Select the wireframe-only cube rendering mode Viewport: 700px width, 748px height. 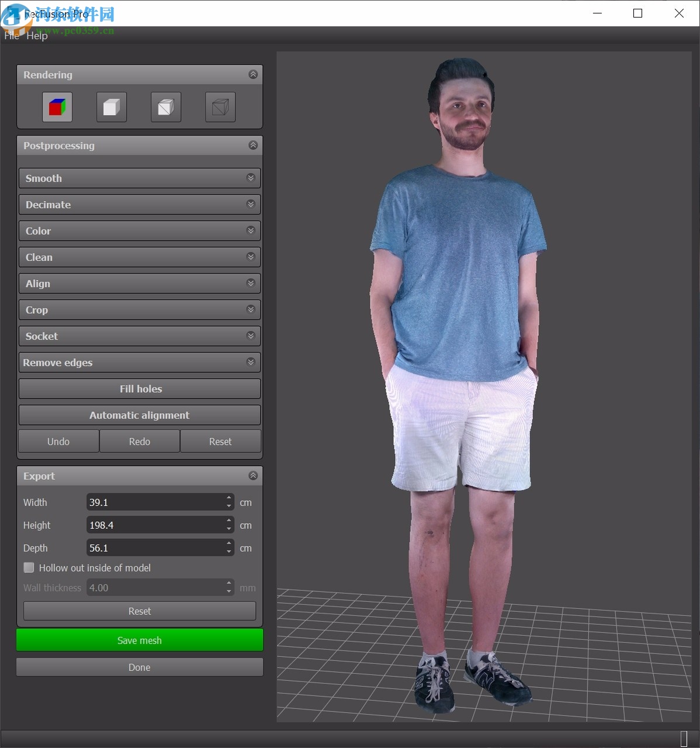tap(220, 107)
